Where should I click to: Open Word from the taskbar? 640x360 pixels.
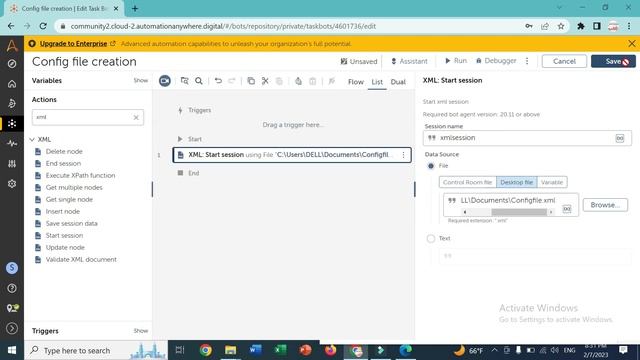(256, 350)
